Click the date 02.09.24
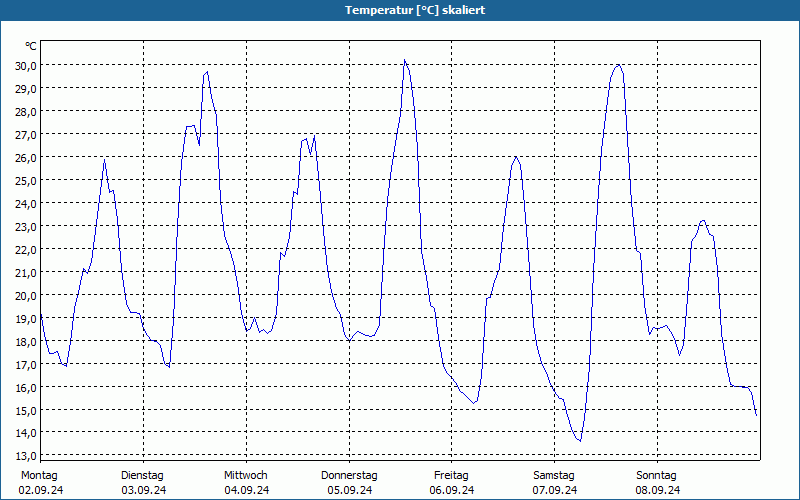Screen dimensions: 800x500 [x=41, y=490]
